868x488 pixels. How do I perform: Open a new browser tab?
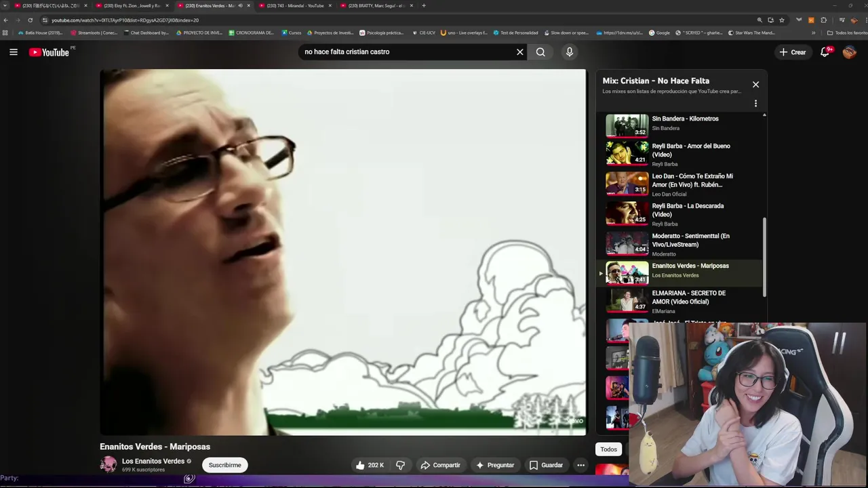424,5
